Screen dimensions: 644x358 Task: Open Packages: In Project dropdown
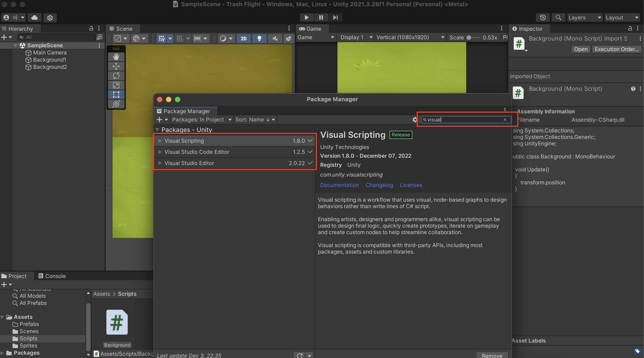tap(202, 120)
